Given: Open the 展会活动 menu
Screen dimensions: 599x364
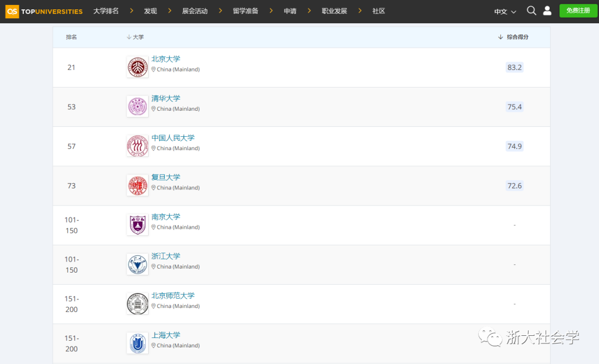Looking at the screenshot, I should (x=195, y=11).
